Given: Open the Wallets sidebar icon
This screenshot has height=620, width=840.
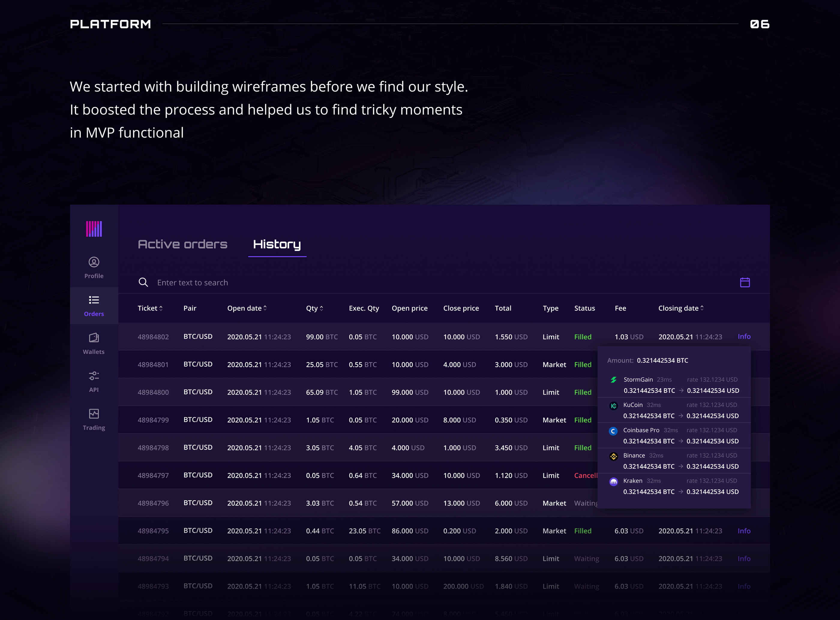Looking at the screenshot, I should click(94, 338).
